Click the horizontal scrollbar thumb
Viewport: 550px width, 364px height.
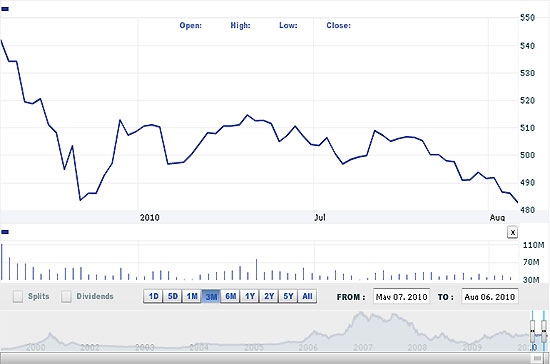(537, 358)
